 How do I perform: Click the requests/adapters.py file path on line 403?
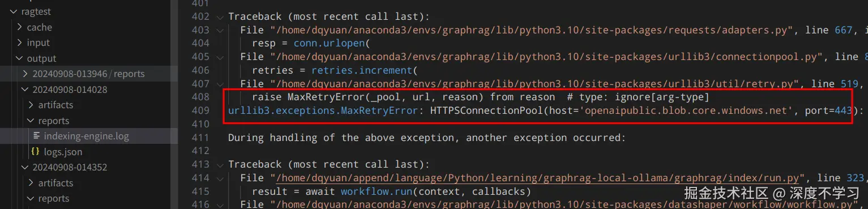tap(532, 31)
